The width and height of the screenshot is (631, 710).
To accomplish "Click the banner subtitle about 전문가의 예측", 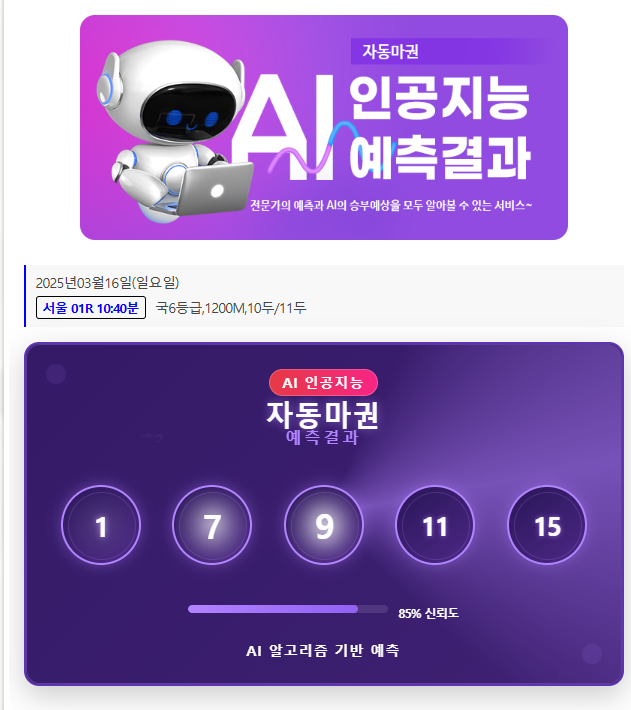I will point(391,206).
